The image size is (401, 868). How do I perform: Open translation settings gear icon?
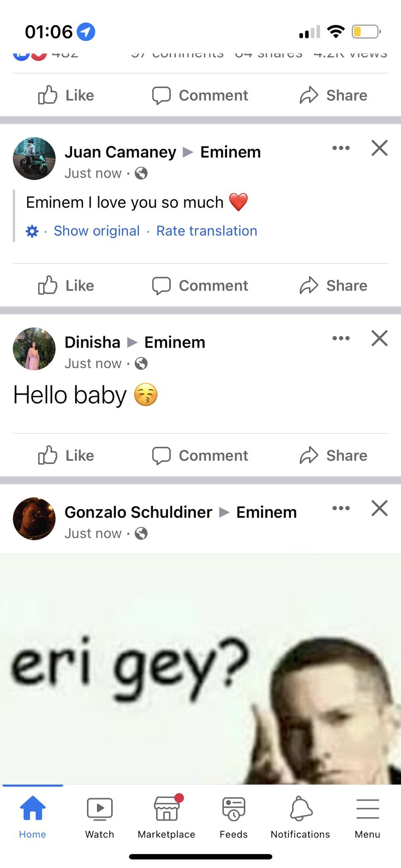tap(32, 231)
